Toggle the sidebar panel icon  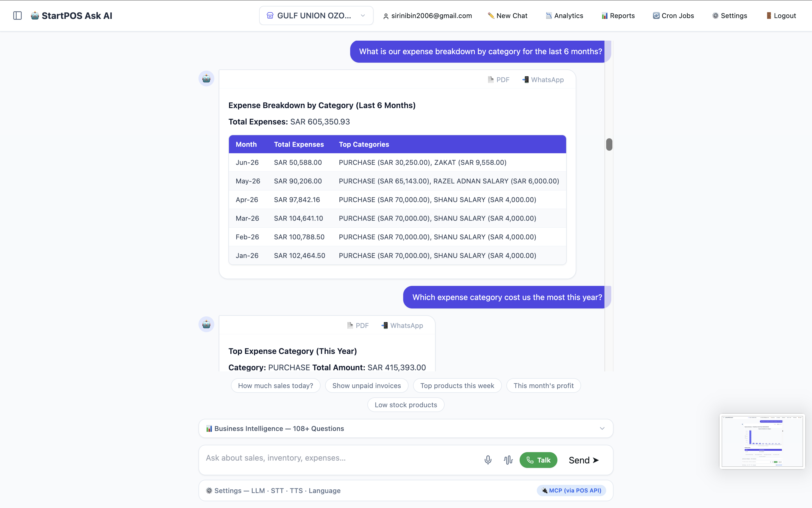coord(17,16)
